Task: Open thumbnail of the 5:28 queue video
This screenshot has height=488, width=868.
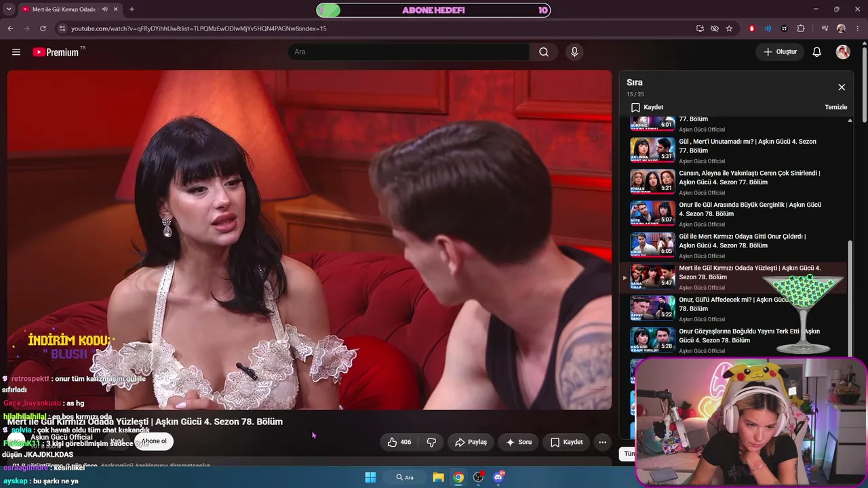Action: click(x=652, y=340)
